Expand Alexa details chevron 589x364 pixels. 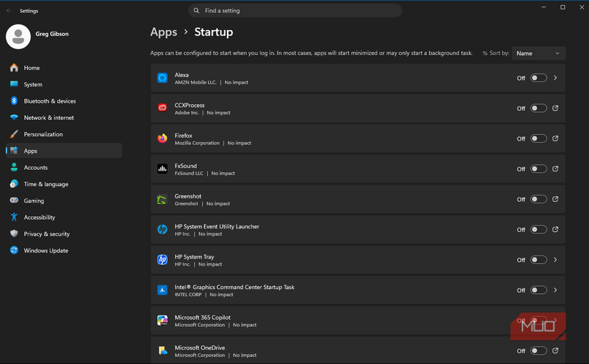pyautogui.click(x=555, y=78)
